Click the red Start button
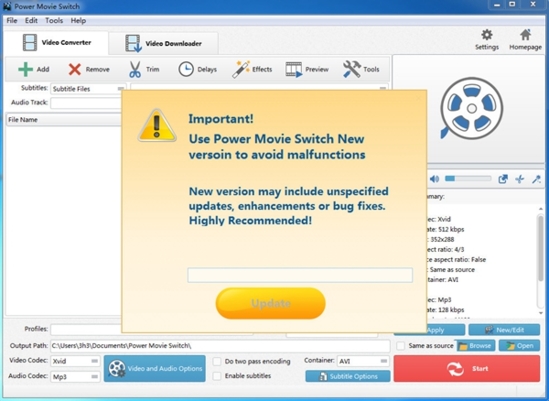The width and height of the screenshot is (549, 401). (467, 368)
